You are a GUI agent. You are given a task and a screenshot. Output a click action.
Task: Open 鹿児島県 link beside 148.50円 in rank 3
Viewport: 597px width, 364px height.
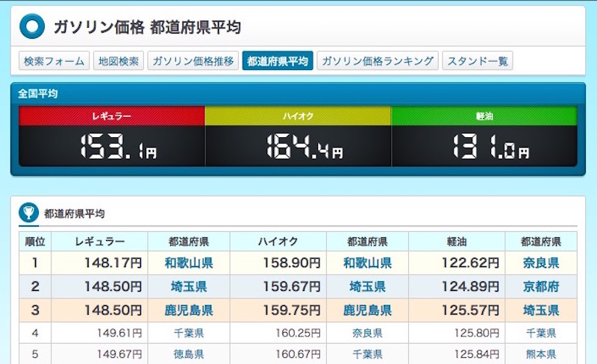tap(189, 310)
